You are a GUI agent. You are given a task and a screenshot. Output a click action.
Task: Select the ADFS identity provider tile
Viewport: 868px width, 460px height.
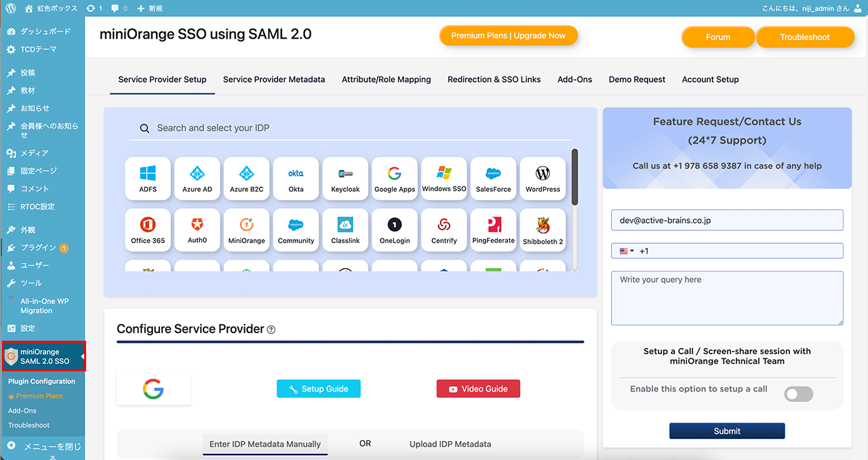tap(148, 179)
